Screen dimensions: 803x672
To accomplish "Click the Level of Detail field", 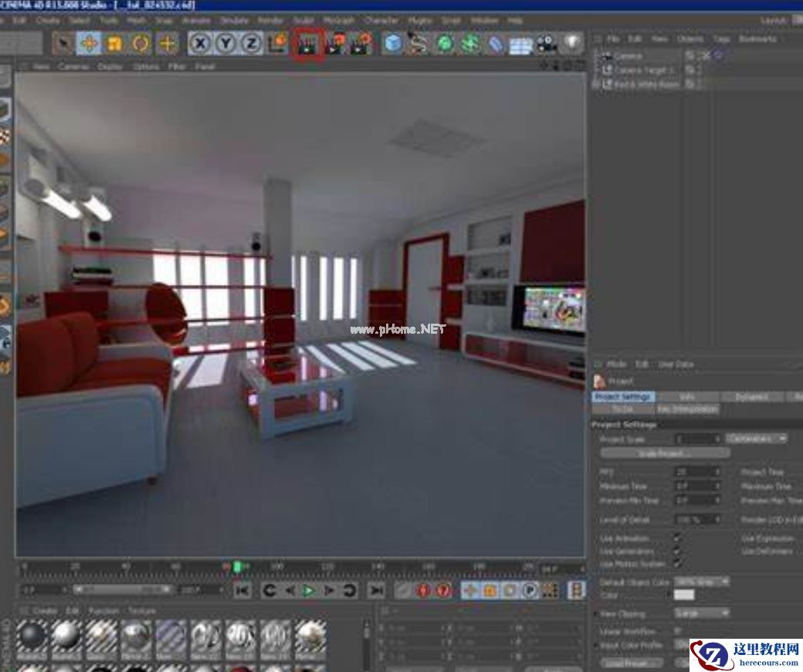I will [x=696, y=519].
